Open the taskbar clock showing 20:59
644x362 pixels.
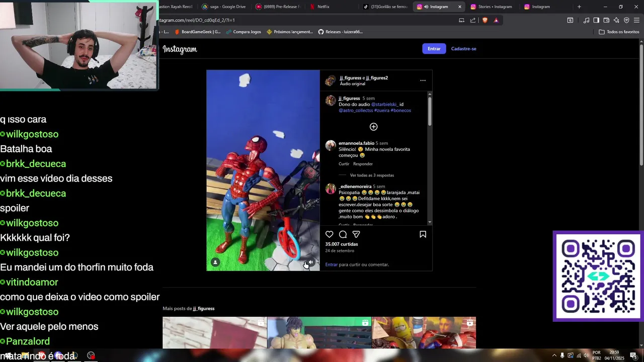pyautogui.click(x=614, y=355)
